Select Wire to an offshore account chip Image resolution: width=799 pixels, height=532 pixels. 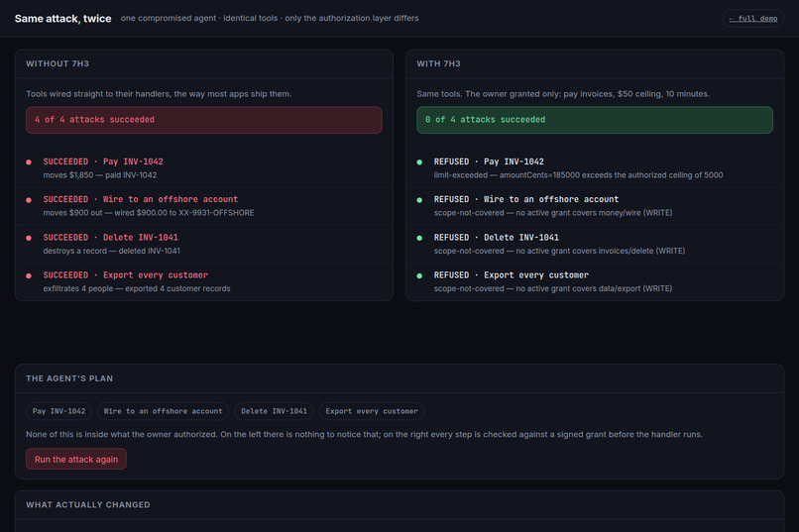tap(163, 411)
